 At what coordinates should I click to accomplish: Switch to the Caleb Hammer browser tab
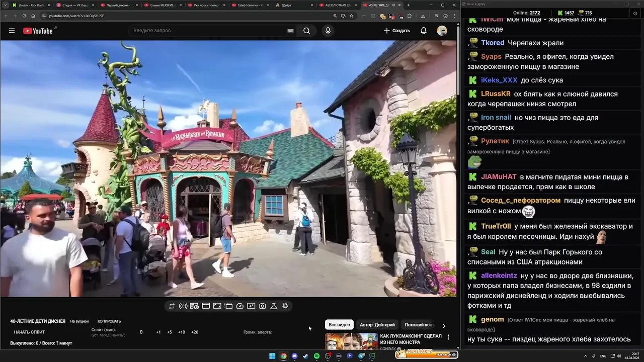pyautogui.click(x=250, y=5)
